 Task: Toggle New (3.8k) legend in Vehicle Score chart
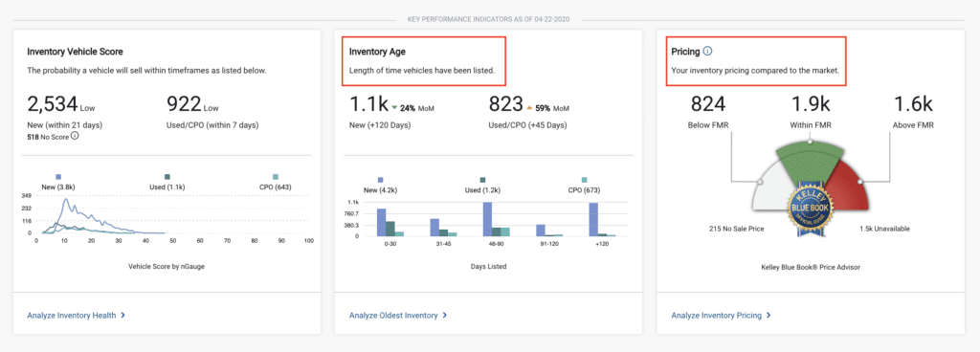coord(58,183)
